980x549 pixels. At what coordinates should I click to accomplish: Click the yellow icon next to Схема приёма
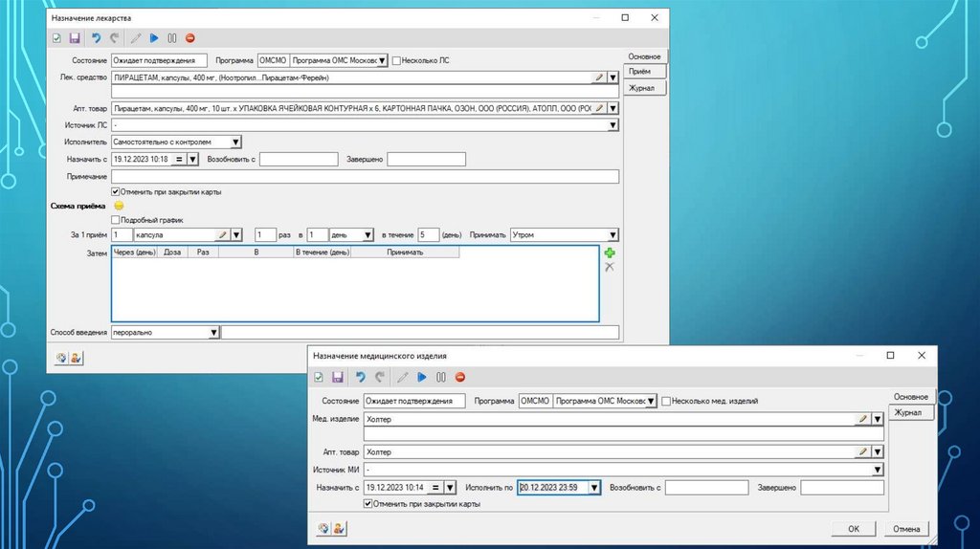(119, 205)
